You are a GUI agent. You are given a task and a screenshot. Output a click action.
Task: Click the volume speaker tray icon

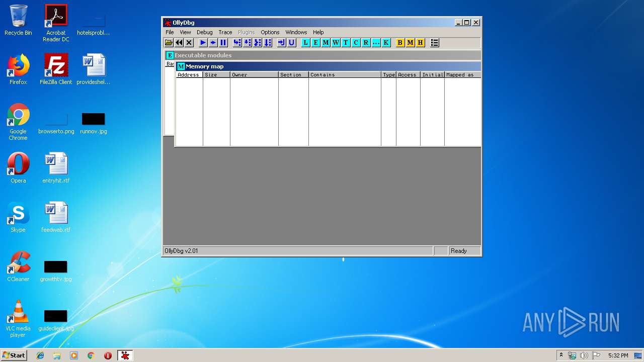[x=584, y=355]
